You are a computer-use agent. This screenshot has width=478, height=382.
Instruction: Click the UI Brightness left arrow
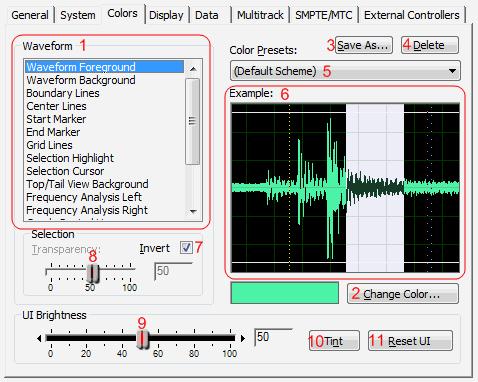[x=39, y=338]
